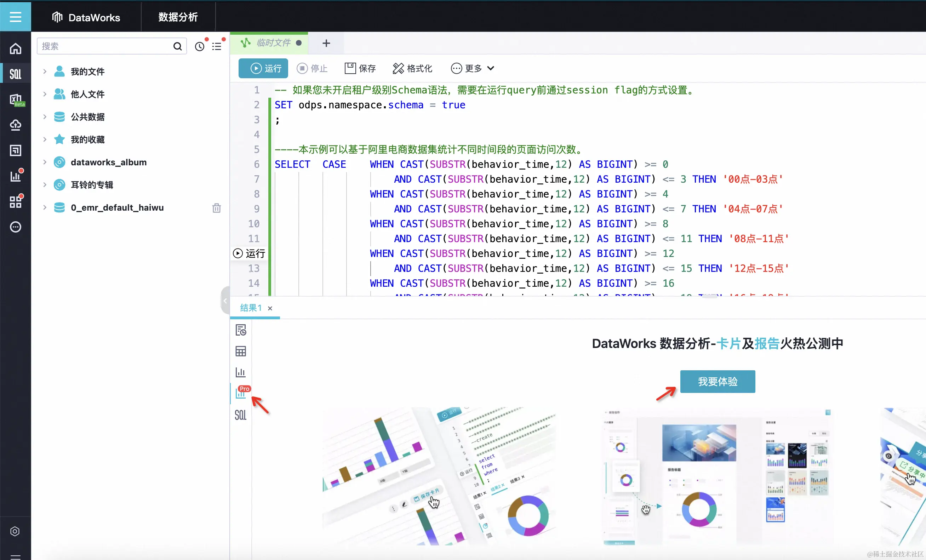This screenshot has height=560, width=926.
Task: Click the 运行 run button
Action: coord(263,68)
